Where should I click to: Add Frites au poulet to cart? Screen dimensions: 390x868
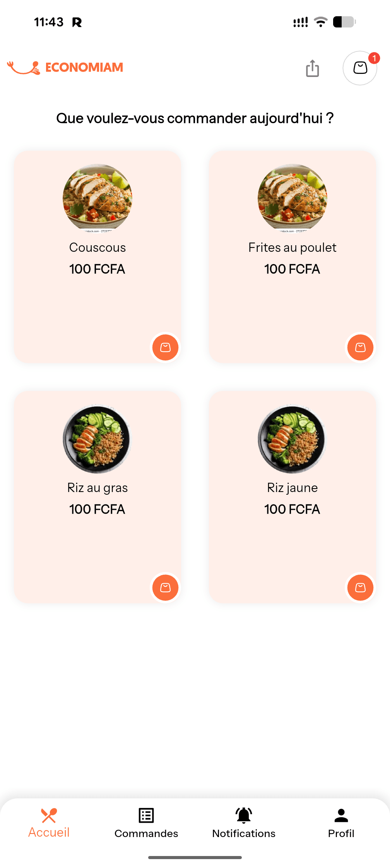(x=360, y=347)
